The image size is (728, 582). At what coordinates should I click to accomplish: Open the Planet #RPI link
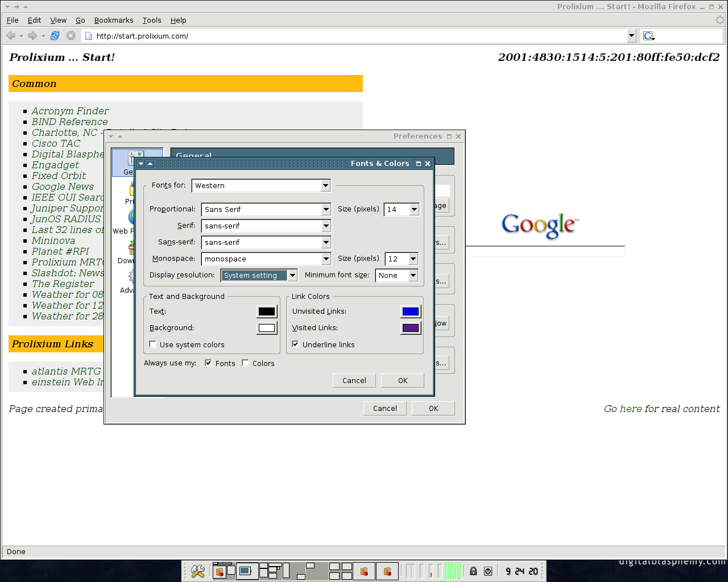[x=60, y=251]
